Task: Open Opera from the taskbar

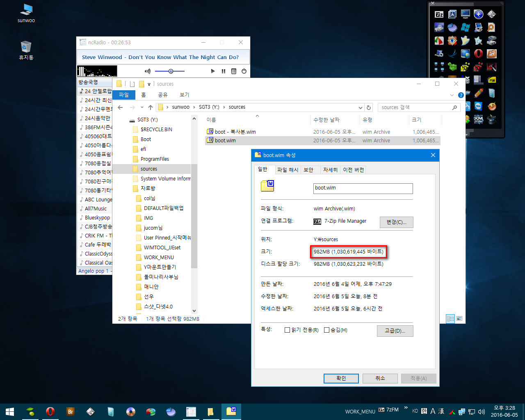Action: (x=50, y=411)
